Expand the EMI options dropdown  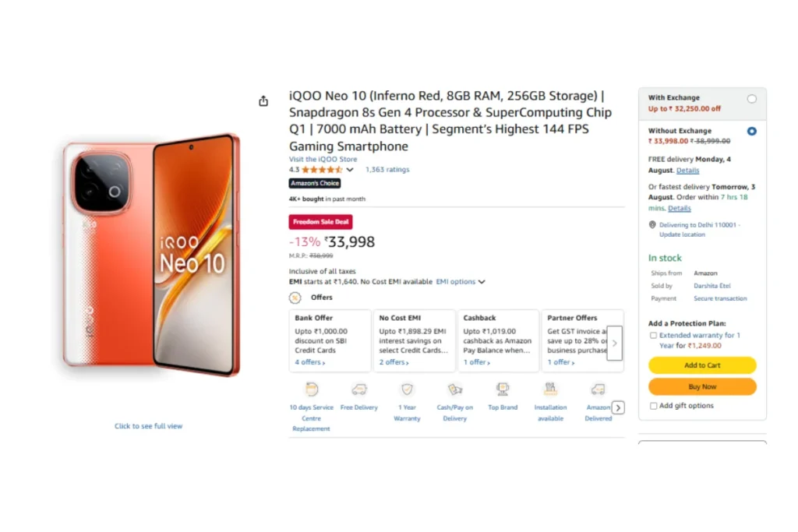coord(460,282)
